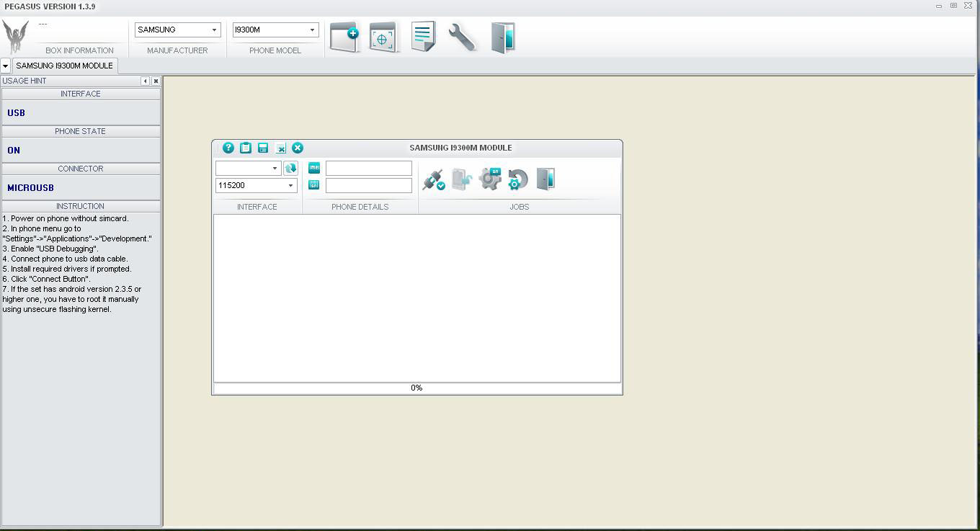Viewport: 980px width, 531px height.
Task: Click the Connect plug job icon
Action: click(434, 179)
